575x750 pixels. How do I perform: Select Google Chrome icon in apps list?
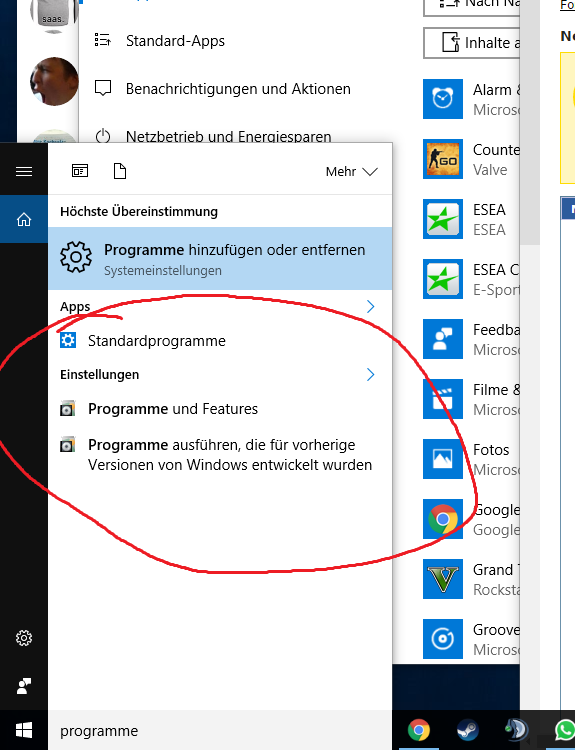(x=442, y=519)
